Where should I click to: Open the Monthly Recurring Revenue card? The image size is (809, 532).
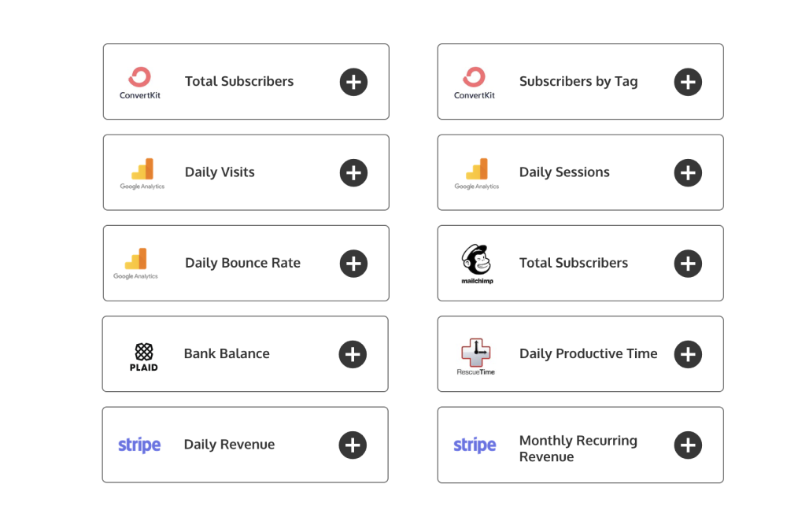pyautogui.click(x=688, y=445)
